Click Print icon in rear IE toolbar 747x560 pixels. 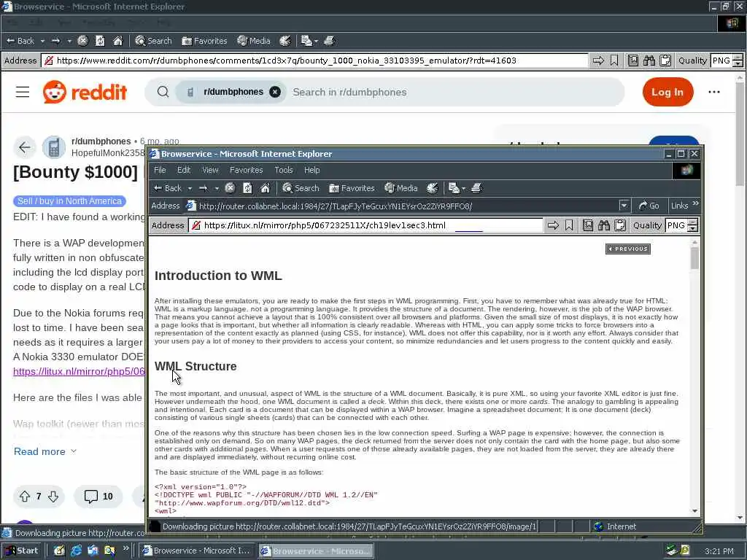[x=329, y=41]
